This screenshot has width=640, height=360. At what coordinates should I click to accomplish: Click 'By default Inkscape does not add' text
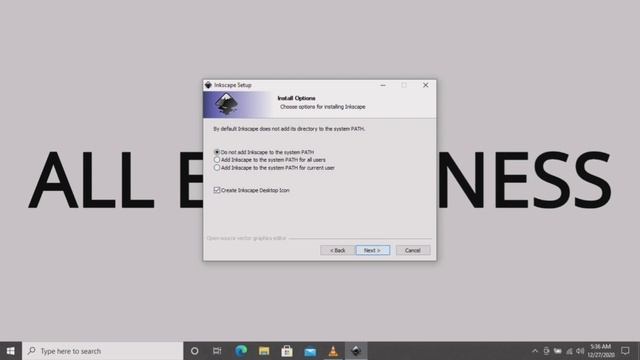coord(289,129)
